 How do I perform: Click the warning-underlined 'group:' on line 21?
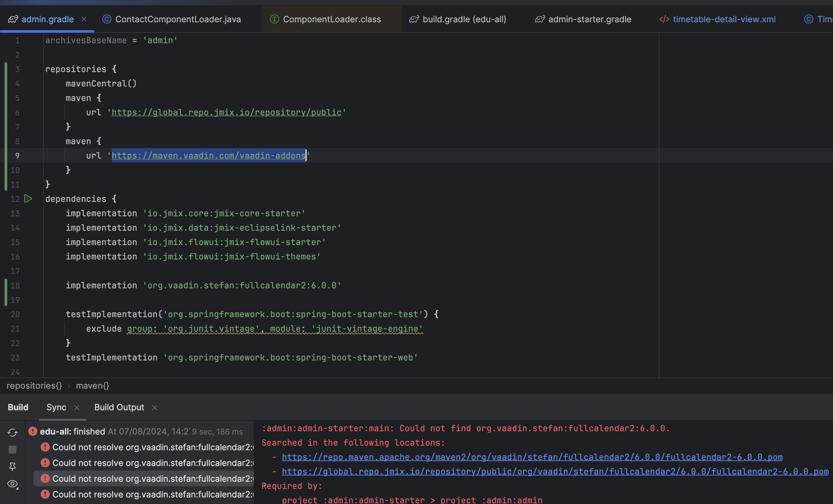pos(142,329)
